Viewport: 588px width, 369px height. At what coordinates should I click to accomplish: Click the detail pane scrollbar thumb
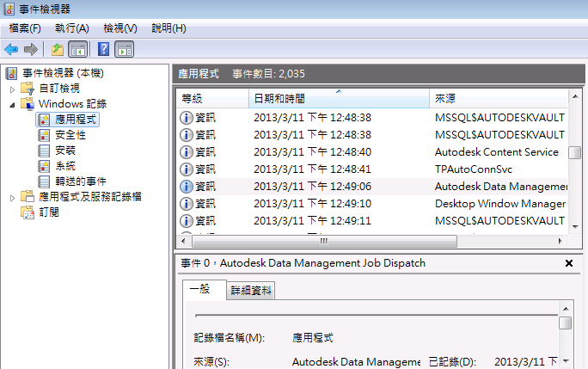pyautogui.click(x=566, y=323)
